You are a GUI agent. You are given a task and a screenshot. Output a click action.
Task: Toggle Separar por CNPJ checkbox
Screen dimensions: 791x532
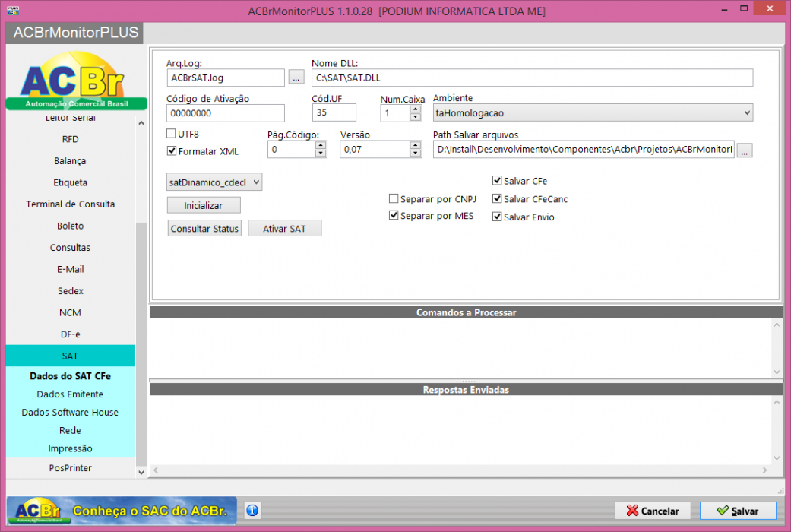pos(394,198)
